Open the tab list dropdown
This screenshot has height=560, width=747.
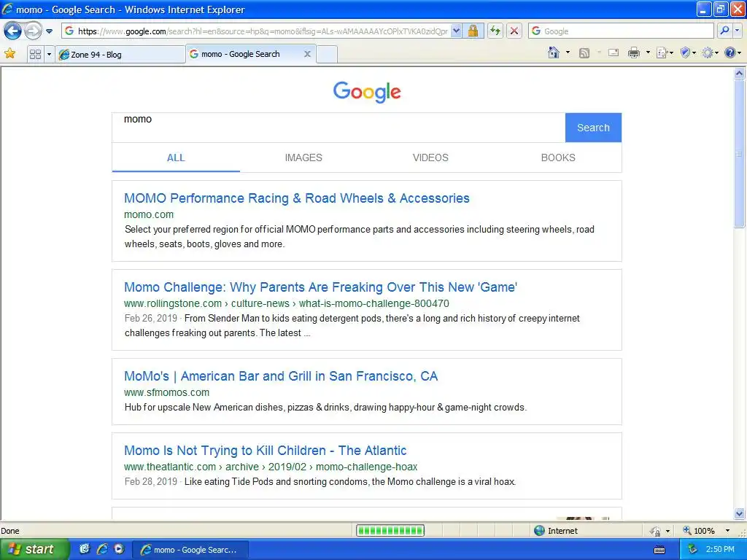tap(49, 54)
